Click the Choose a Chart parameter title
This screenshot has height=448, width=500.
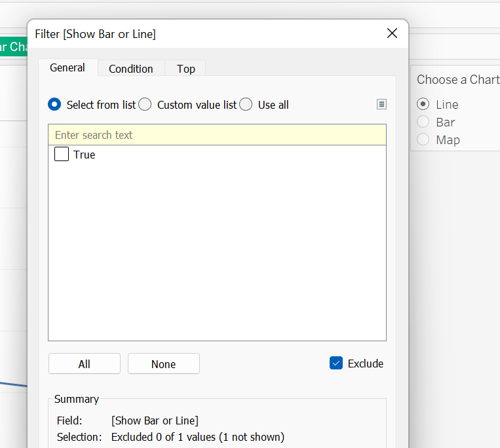click(457, 79)
